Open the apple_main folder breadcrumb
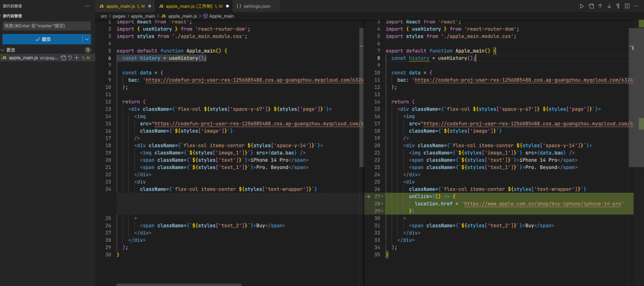 click(x=143, y=16)
